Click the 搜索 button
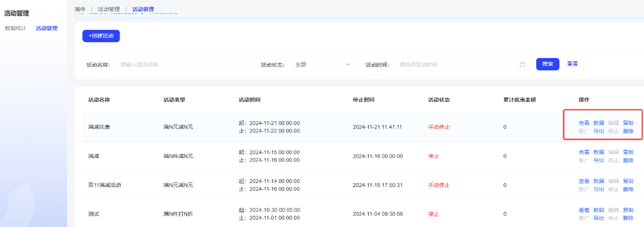644x227 pixels. 547,64
